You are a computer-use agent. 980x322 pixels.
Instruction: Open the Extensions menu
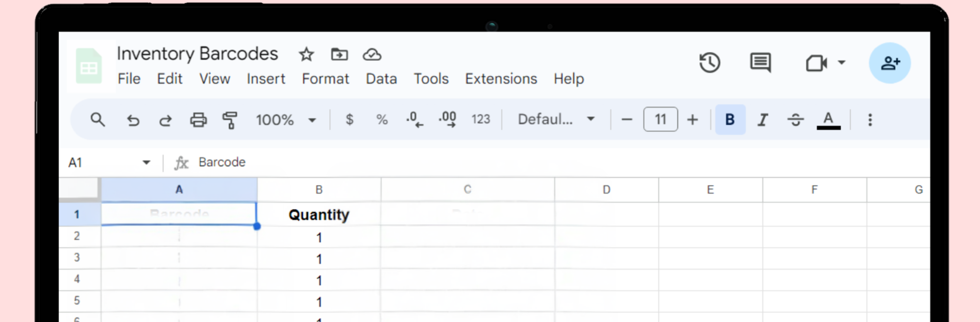tap(501, 79)
